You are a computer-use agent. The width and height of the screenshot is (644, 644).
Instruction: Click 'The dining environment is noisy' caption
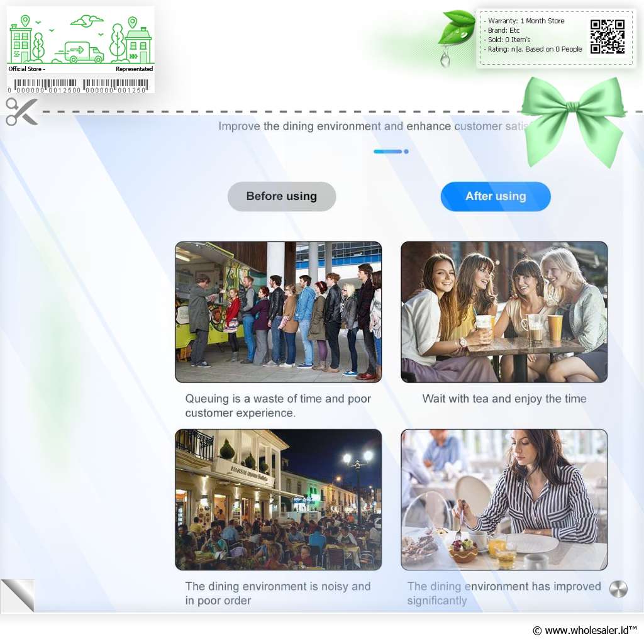[278, 593]
